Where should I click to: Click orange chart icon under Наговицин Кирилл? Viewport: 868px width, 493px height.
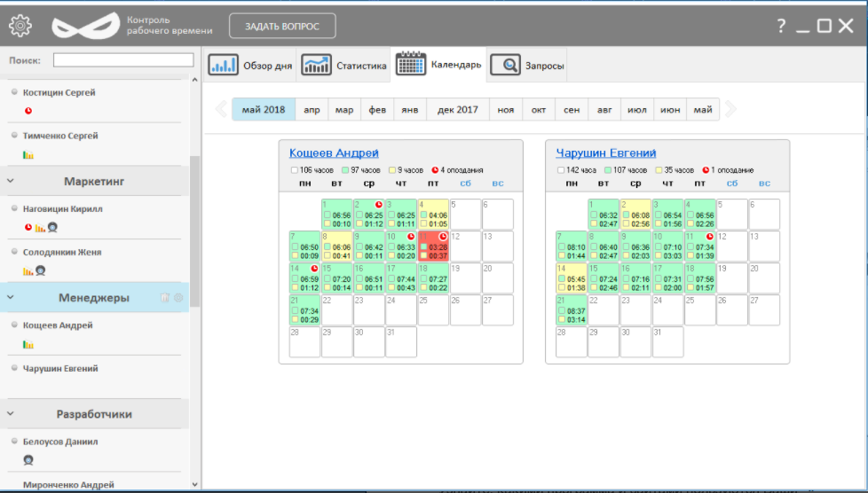click(x=40, y=227)
